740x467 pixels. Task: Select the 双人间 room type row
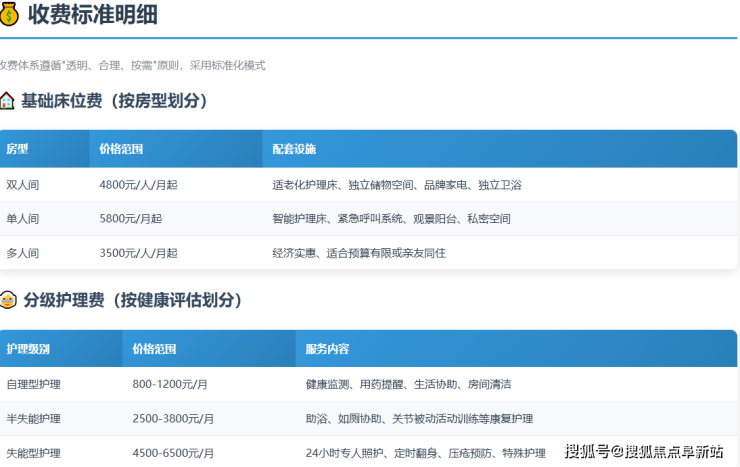point(22,185)
